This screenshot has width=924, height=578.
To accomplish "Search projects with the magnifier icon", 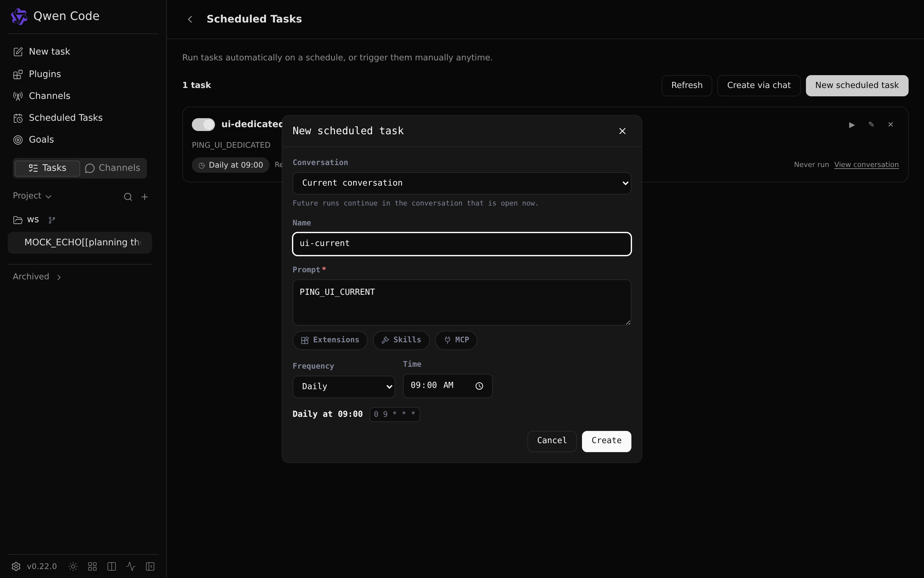I will [128, 197].
